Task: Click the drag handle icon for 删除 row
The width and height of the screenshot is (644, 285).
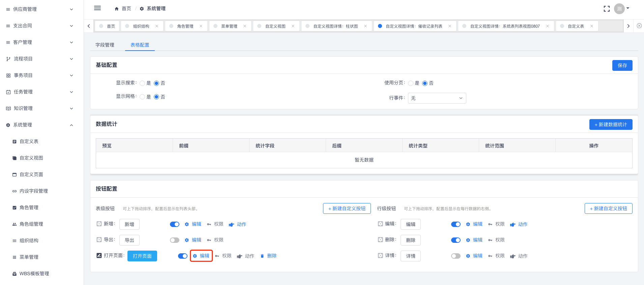Action: [x=380, y=239]
